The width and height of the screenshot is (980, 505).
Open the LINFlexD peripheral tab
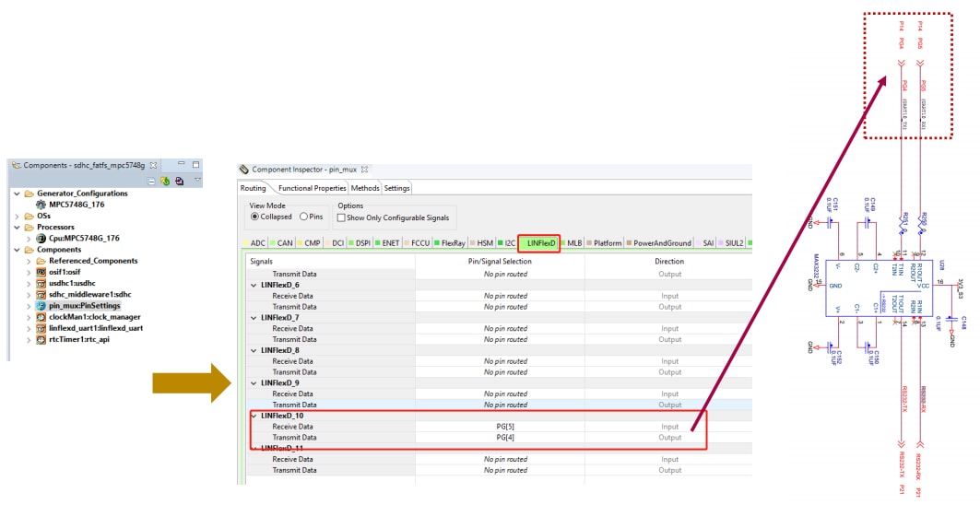(540, 243)
